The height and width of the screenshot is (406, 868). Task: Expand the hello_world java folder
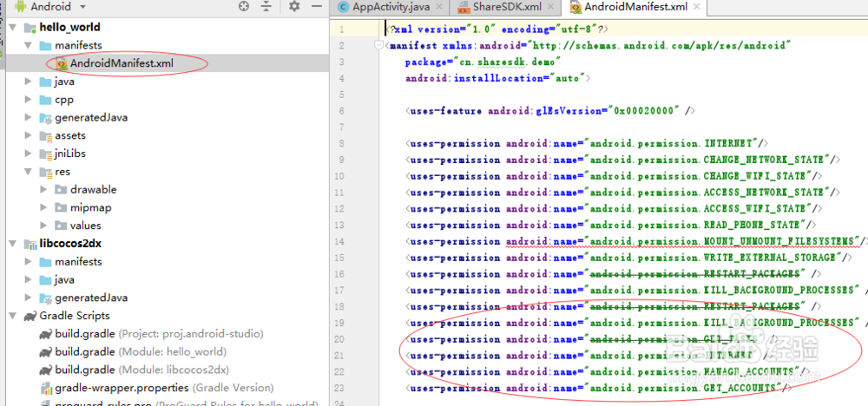(x=28, y=82)
